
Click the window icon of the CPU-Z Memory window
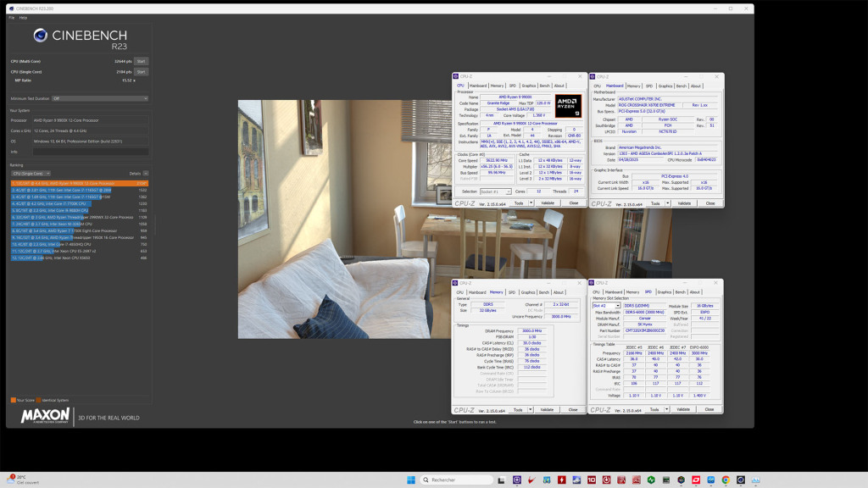click(455, 283)
